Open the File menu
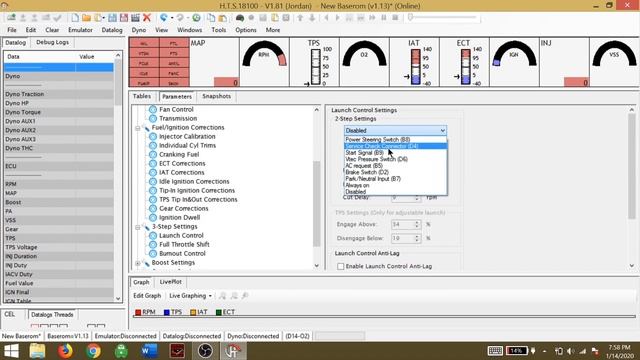 point(12,30)
